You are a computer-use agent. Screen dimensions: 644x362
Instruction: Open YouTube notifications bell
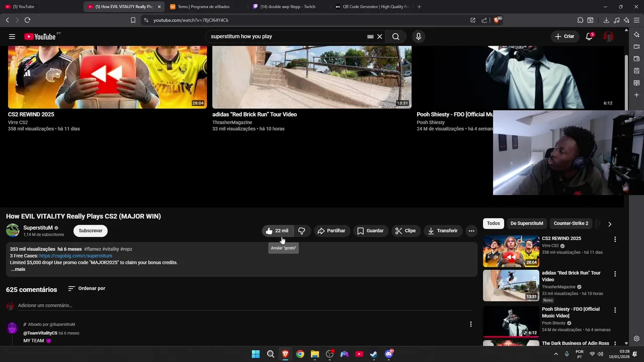click(589, 36)
